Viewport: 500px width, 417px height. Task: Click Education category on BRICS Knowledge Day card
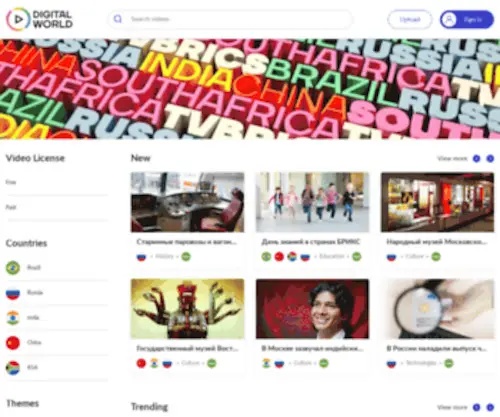click(x=332, y=256)
